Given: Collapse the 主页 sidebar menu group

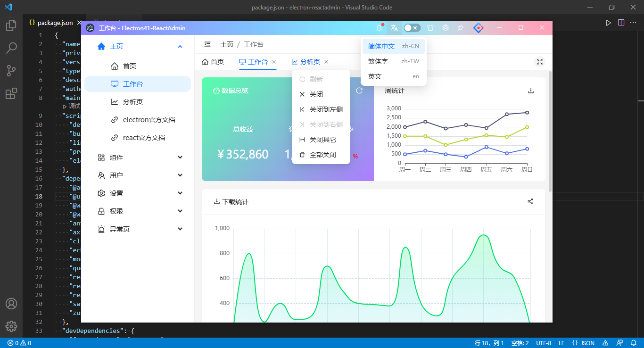Looking at the screenshot, I should (x=138, y=46).
